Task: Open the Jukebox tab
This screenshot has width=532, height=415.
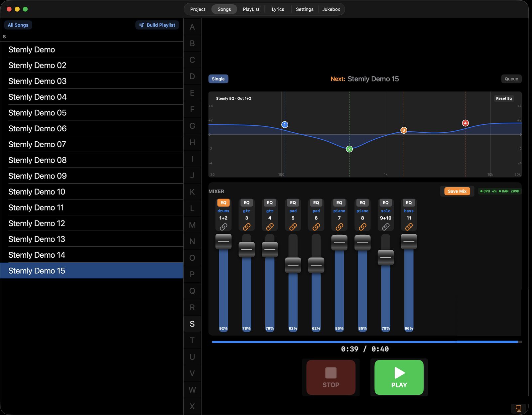Action: click(x=331, y=9)
